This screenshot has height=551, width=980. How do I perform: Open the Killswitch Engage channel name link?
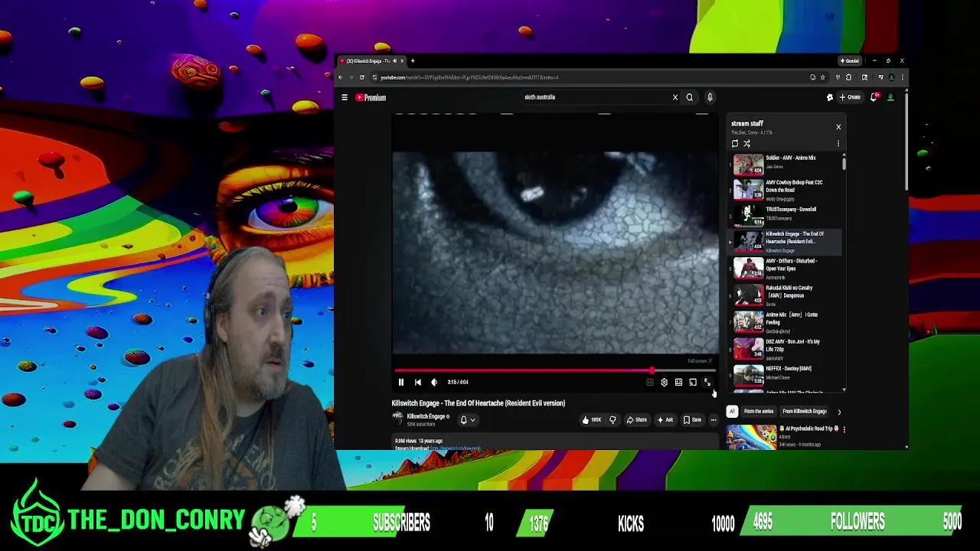[426, 416]
